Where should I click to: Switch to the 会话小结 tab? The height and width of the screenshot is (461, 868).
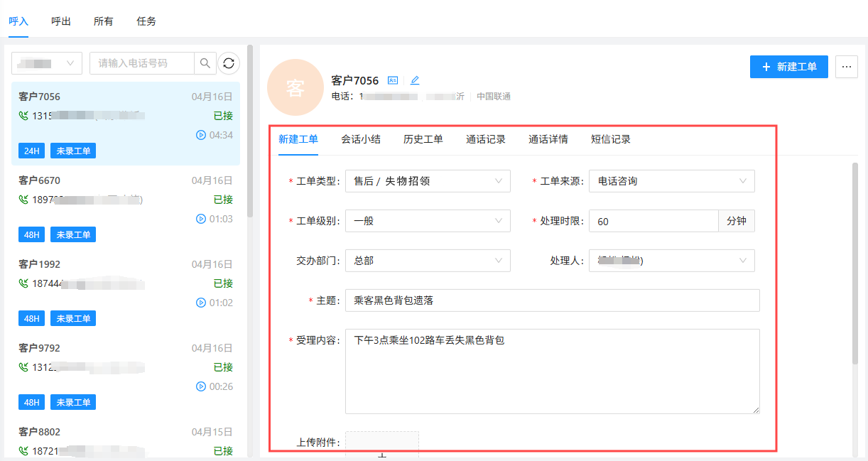(x=361, y=139)
